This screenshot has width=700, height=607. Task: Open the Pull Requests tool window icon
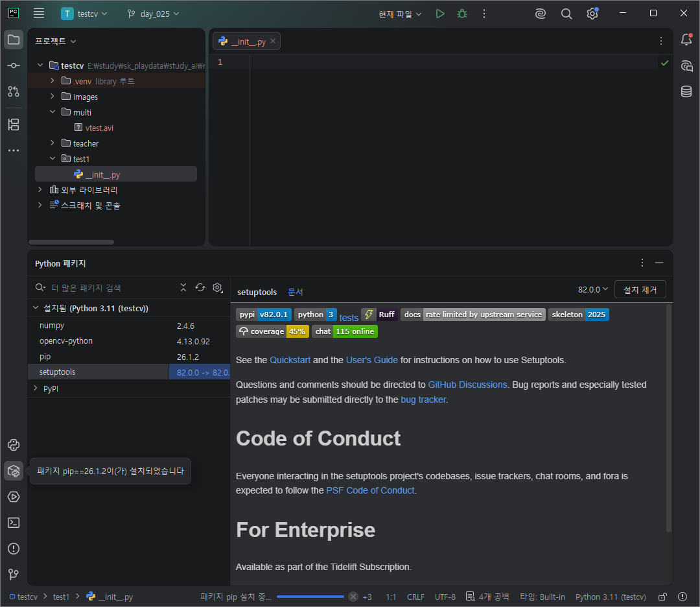pyautogui.click(x=14, y=91)
